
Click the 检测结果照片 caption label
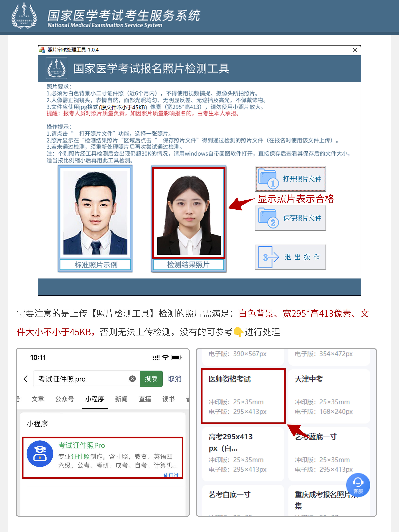[188, 265]
